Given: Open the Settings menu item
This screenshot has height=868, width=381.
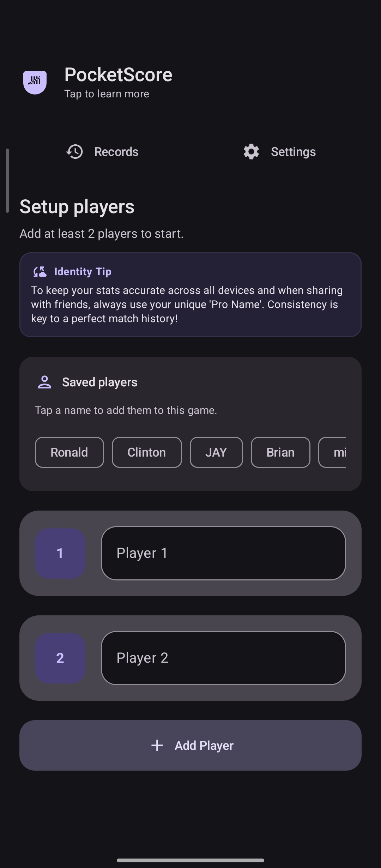Looking at the screenshot, I should click(293, 151).
